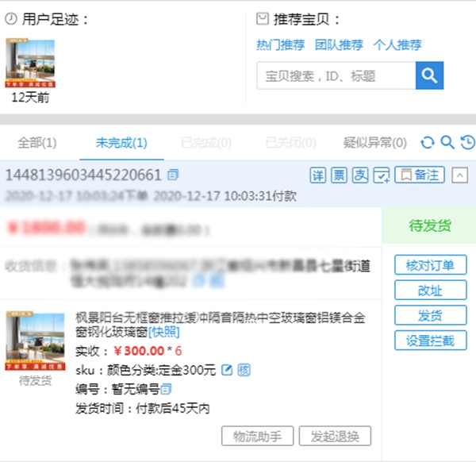Screen dimensions: 476x462
Task: Copy the 暂无编号 code icon
Action: pos(166,389)
